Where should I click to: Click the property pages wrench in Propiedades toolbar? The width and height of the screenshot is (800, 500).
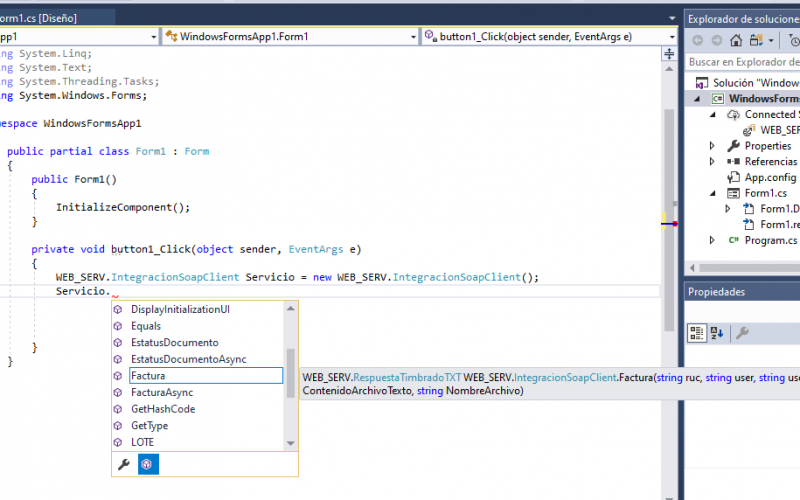click(743, 333)
